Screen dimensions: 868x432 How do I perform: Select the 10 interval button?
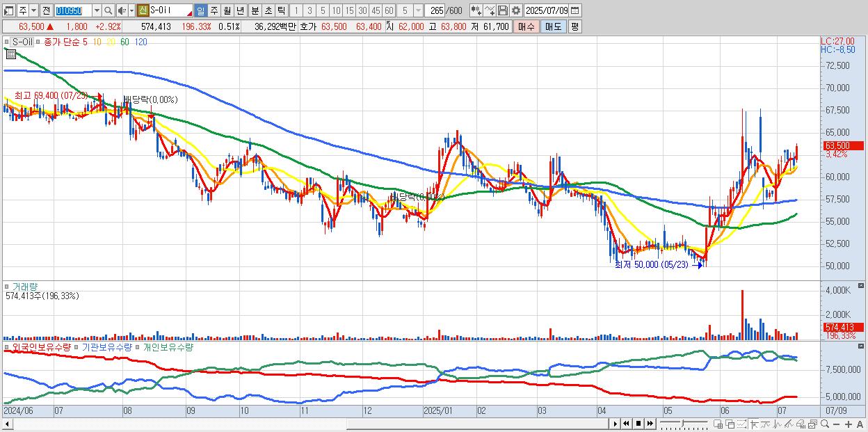[x=336, y=10]
